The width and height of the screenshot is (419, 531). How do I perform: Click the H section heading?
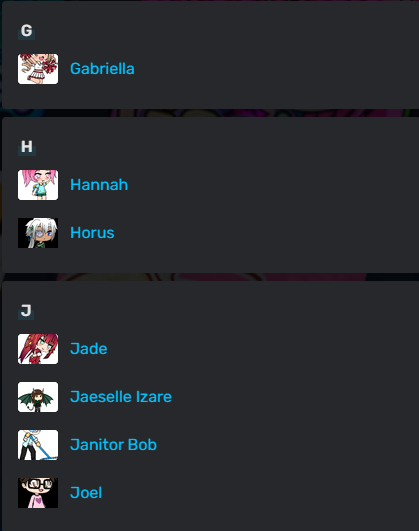[27, 147]
